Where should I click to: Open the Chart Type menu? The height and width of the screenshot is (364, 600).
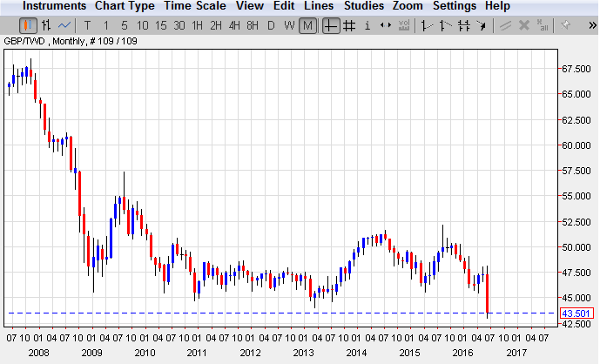(125, 6)
